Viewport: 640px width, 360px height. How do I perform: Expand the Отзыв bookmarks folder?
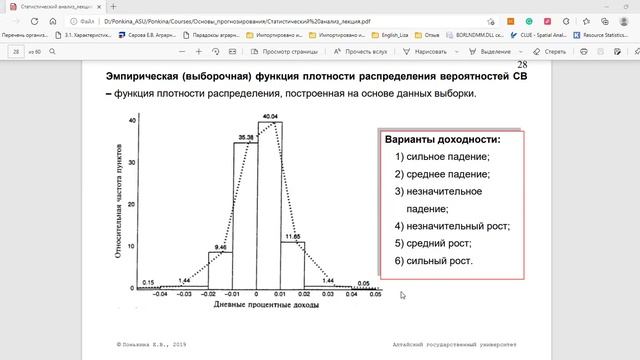pyautogui.click(x=427, y=35)
